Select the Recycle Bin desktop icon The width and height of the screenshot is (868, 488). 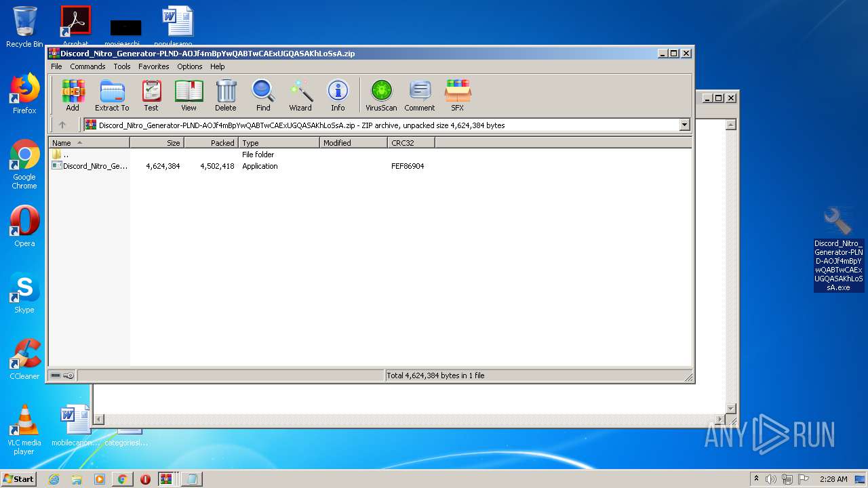coord(24,27)
